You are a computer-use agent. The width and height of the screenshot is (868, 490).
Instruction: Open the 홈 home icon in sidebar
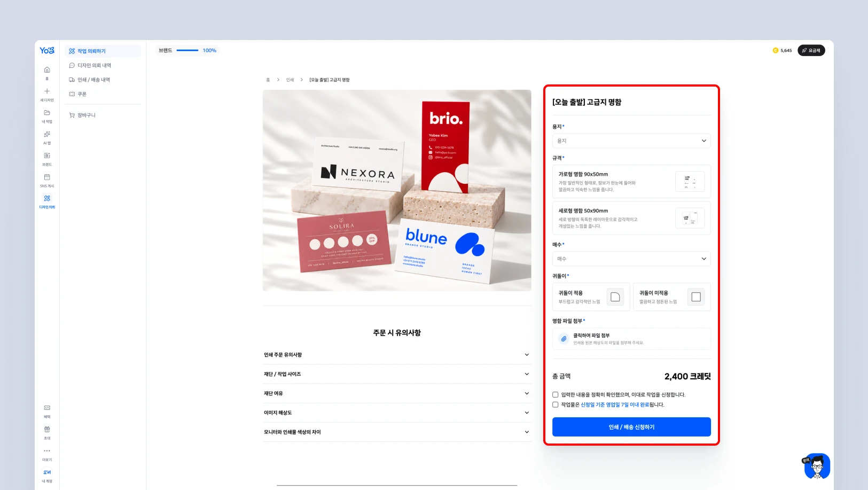tap(47, 70)
